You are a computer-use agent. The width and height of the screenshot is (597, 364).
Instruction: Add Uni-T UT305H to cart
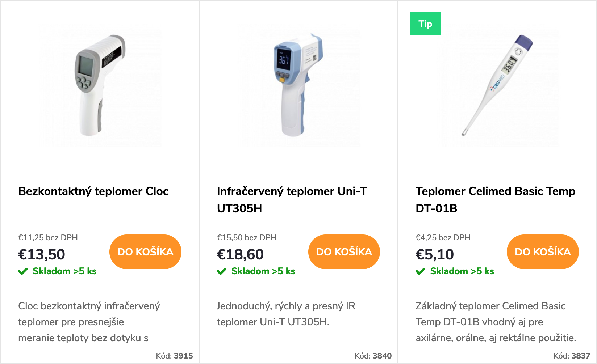(344, 252)
